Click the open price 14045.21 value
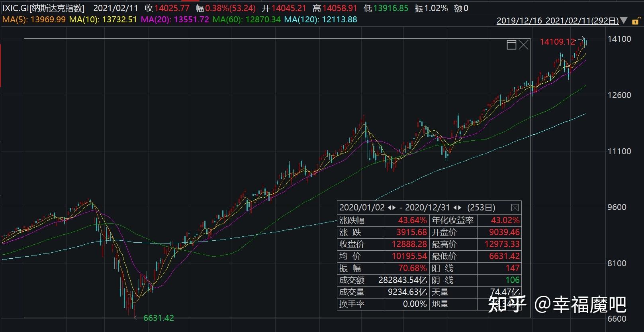This screenshot has height=332, width=644. click(289, 8)
